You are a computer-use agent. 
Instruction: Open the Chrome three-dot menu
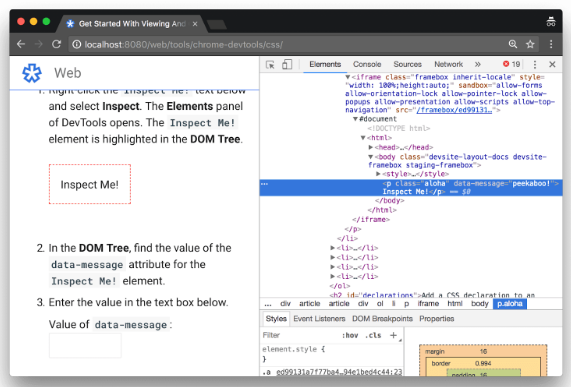pyautogui.click(x=551, y=44)
